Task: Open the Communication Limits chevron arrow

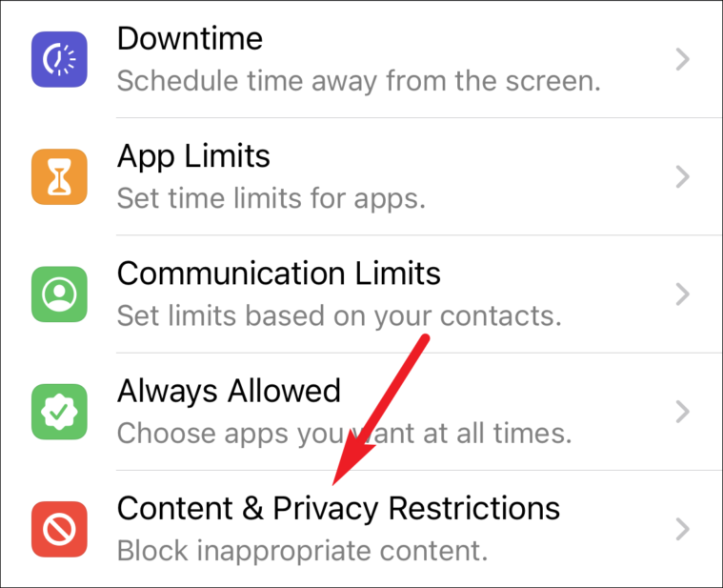Action: click(683, 294)
